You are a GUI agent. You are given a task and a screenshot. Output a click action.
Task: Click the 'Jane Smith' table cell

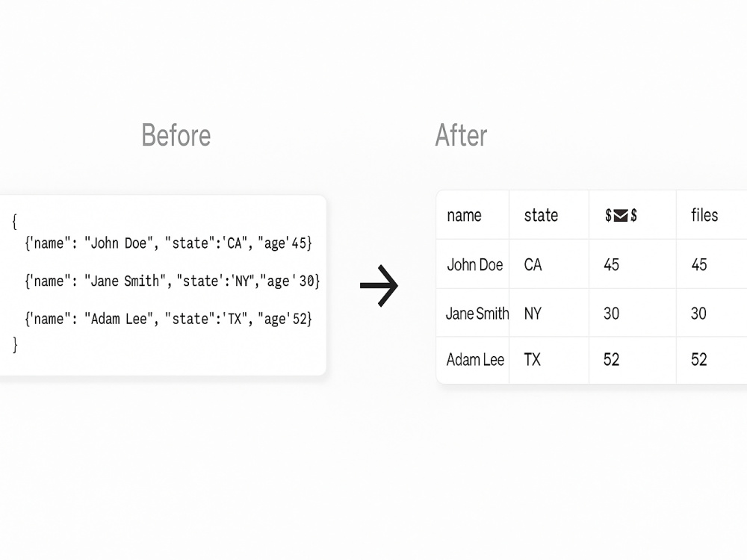[477, 314]
